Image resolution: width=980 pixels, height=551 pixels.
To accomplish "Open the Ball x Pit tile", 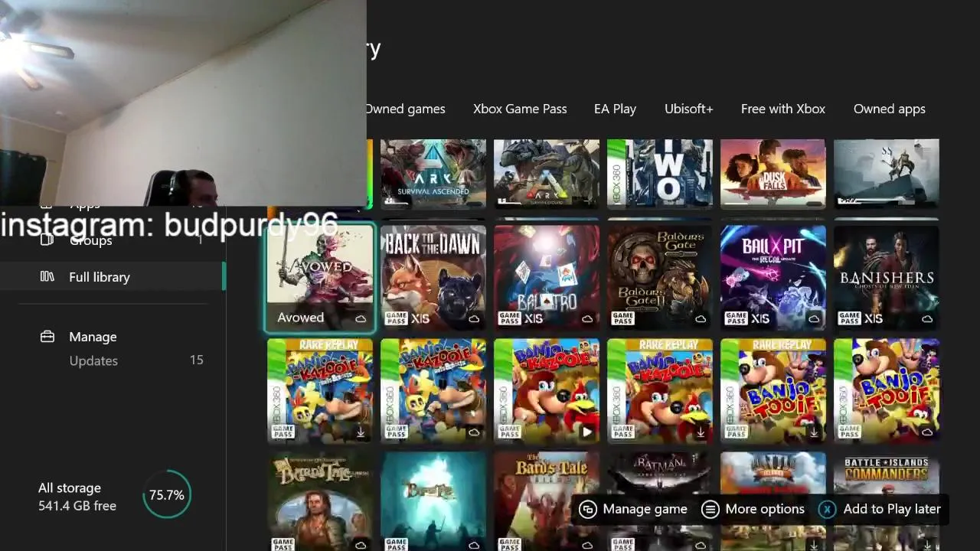I will [773, 277].
